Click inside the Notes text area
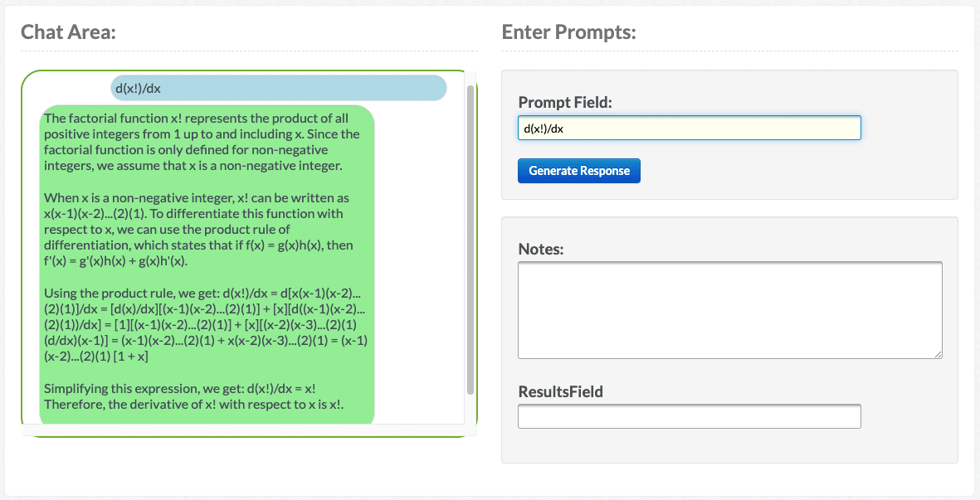 [x=729, y=310]
